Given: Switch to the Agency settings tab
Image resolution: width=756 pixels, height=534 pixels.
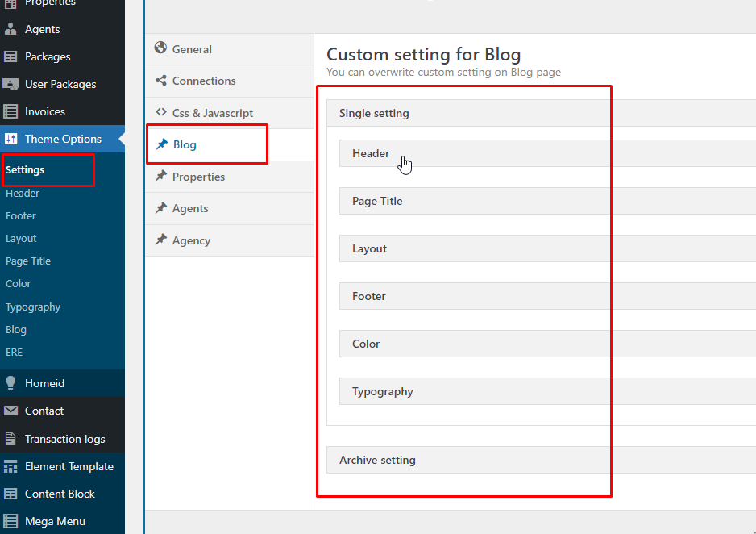Looking at the screenshot, I should [191, 240].
